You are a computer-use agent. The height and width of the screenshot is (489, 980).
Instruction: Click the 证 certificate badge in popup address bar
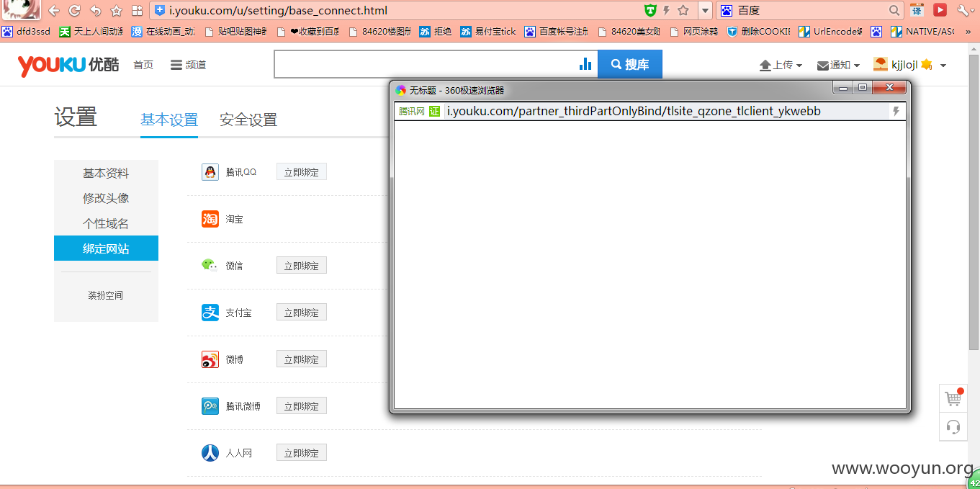click(434, 111)
